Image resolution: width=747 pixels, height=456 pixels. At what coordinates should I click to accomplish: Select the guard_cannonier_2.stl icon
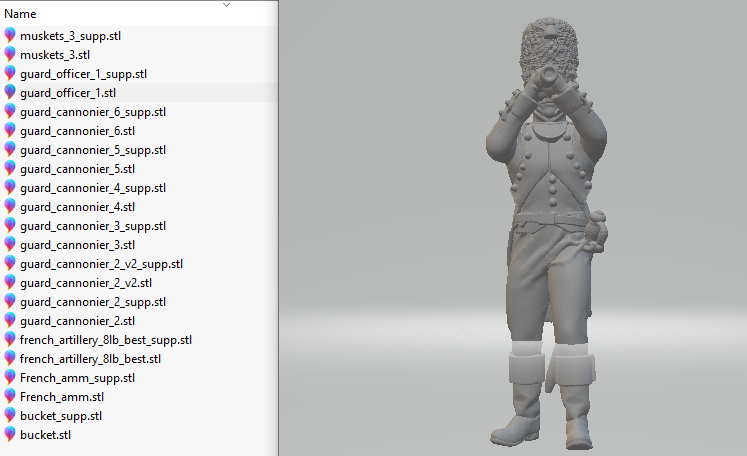pos(10,321)
